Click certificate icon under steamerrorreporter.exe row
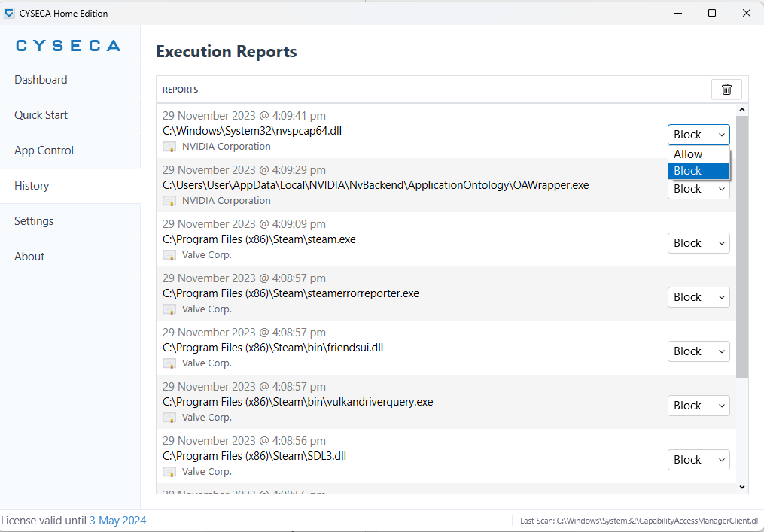 (169, 309)
